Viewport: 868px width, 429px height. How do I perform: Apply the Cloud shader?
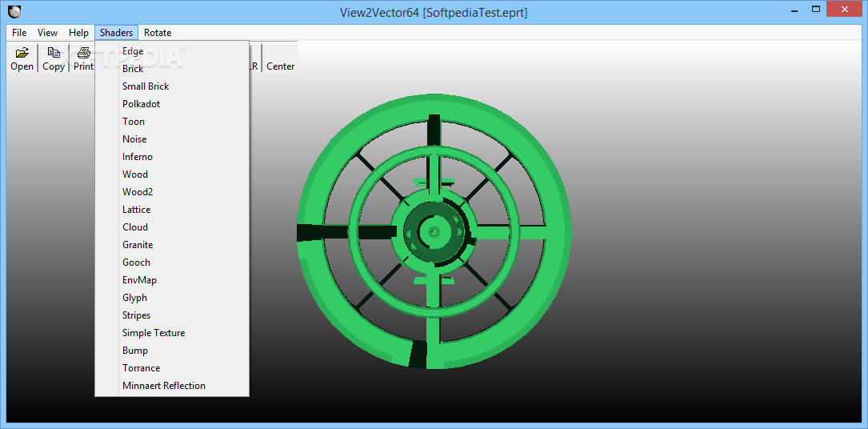(x=172, y=227)
